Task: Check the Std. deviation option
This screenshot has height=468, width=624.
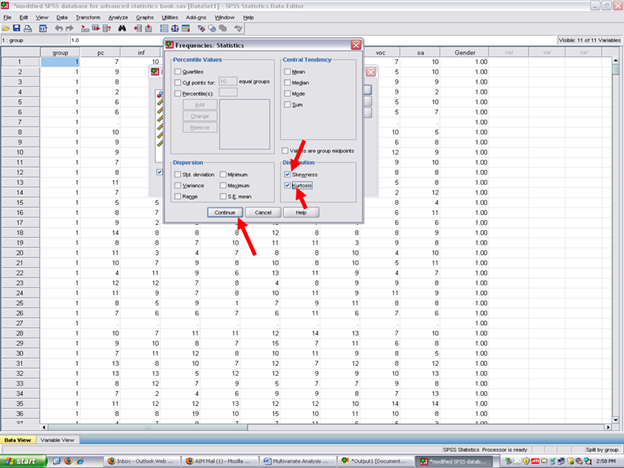Action: (x=178, y=174)
